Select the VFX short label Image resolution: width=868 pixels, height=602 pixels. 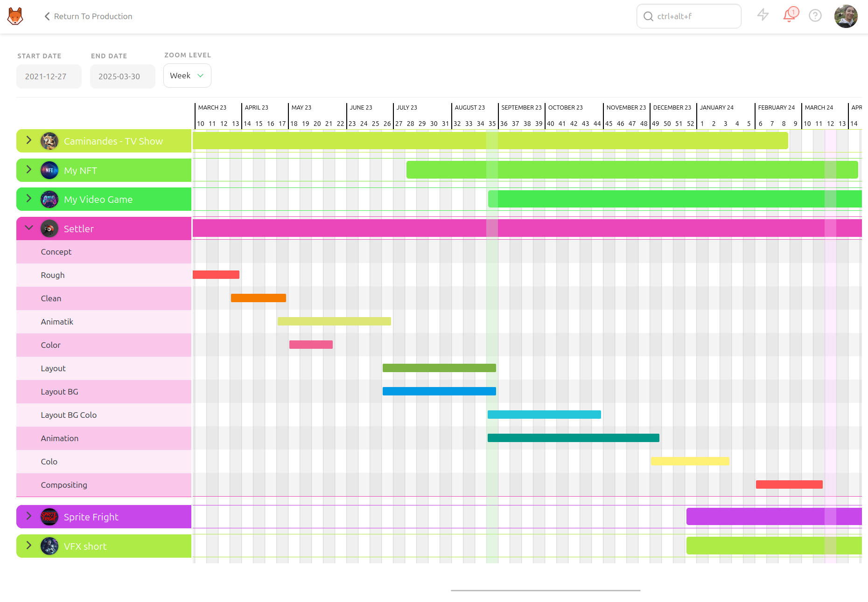pos(85,547)
